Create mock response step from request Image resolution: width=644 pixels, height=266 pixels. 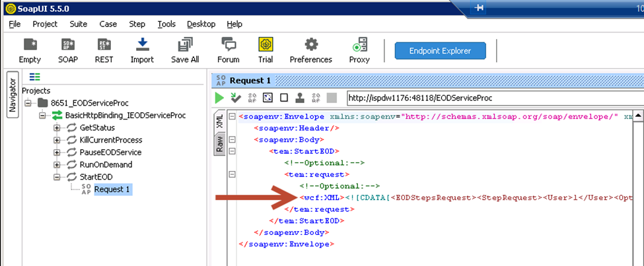(252, 98)
